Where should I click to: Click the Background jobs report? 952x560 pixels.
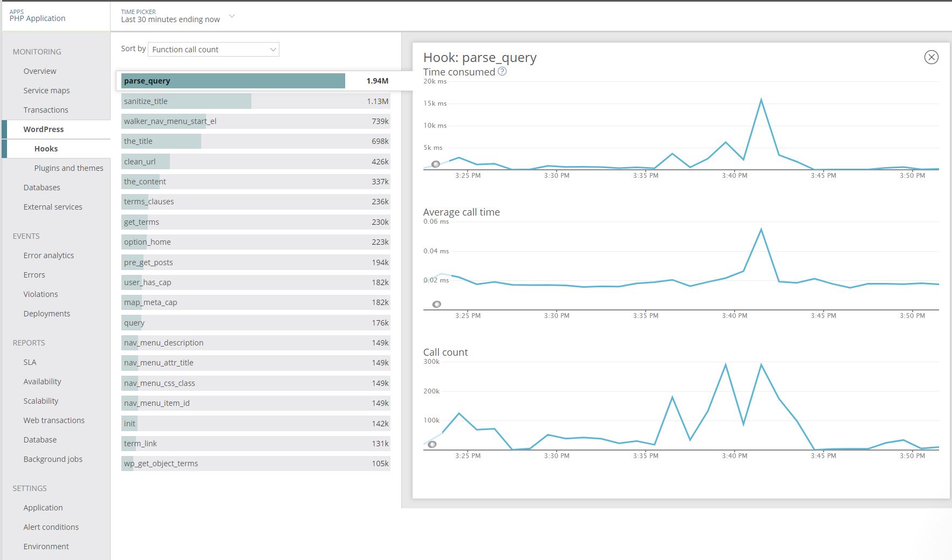pos(53,459)
